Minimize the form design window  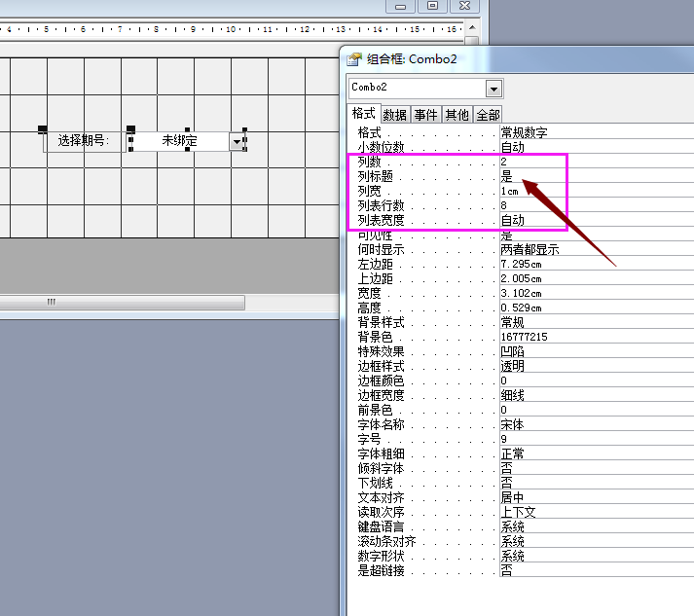pyautogui.click(x=401, y=6)
